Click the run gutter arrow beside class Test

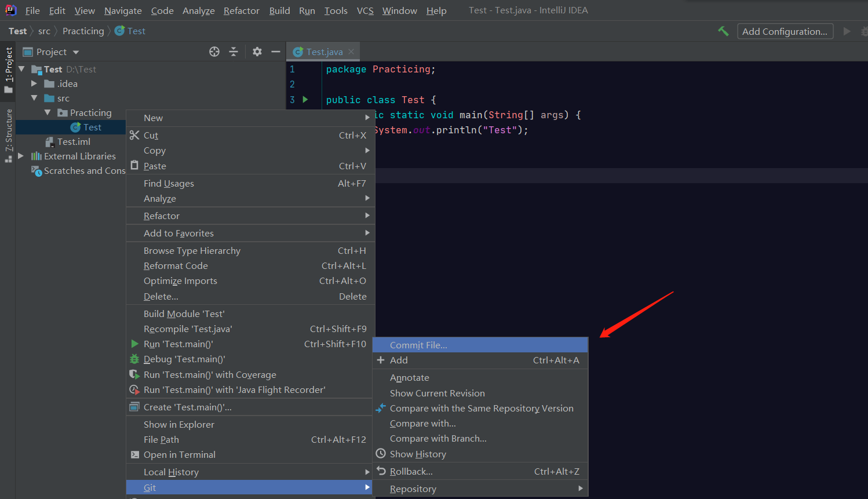(305, 100)
